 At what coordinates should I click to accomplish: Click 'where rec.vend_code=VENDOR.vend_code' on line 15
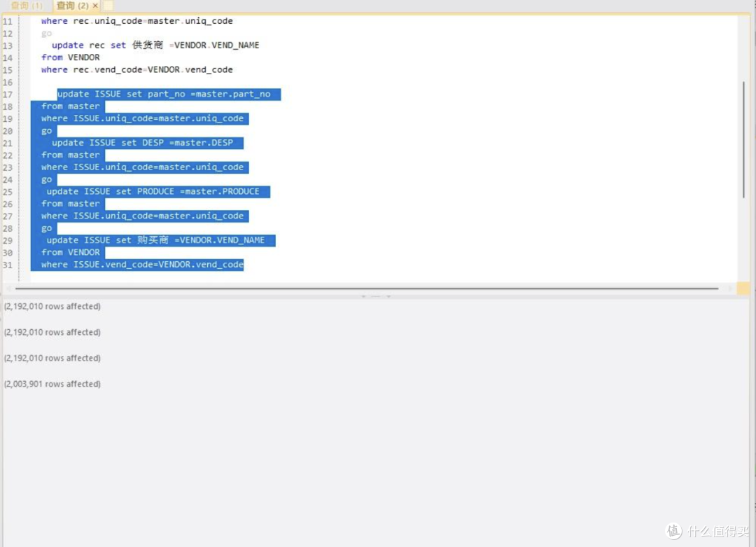coord(137,70)
